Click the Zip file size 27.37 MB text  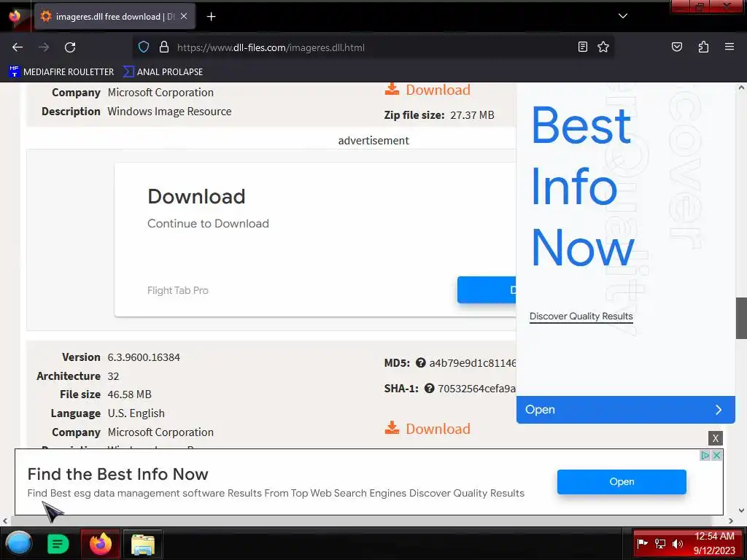[x=439, y=114]
